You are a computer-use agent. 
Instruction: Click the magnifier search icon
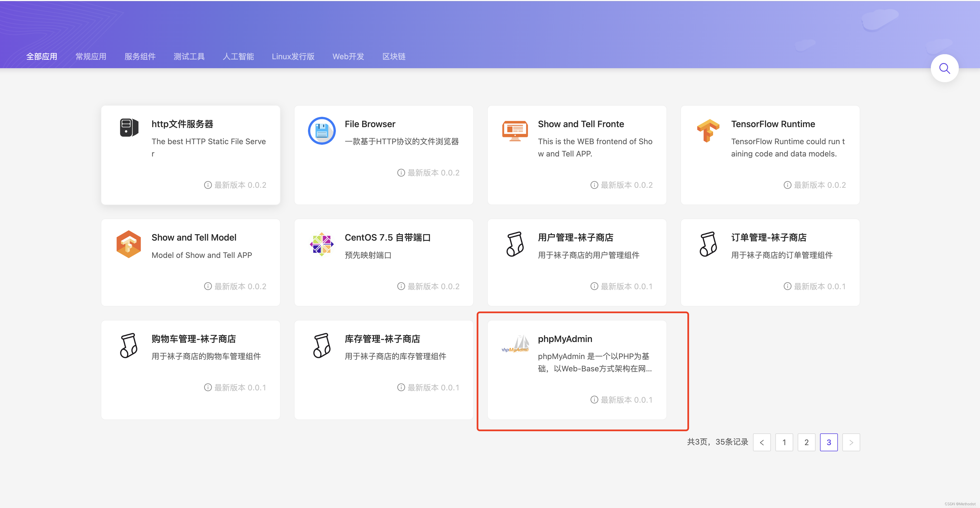tap(944, 68)
